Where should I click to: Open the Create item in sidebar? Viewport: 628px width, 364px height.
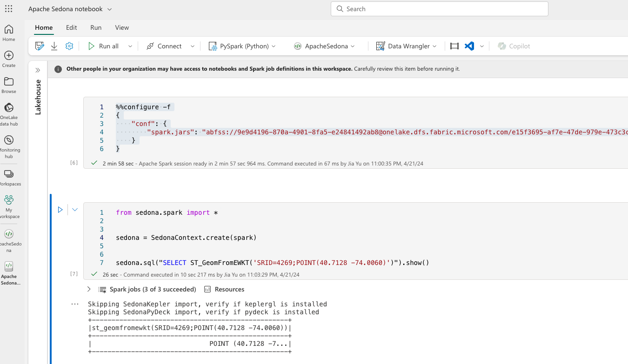tap(9, 59)
